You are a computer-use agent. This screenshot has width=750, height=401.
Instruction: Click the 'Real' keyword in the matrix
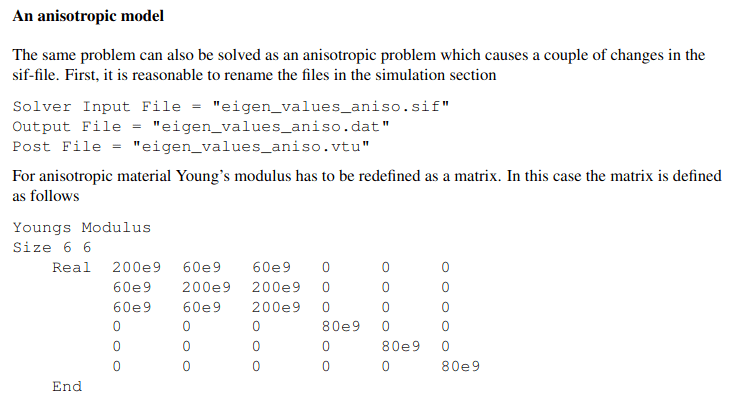tap(71, 267)
